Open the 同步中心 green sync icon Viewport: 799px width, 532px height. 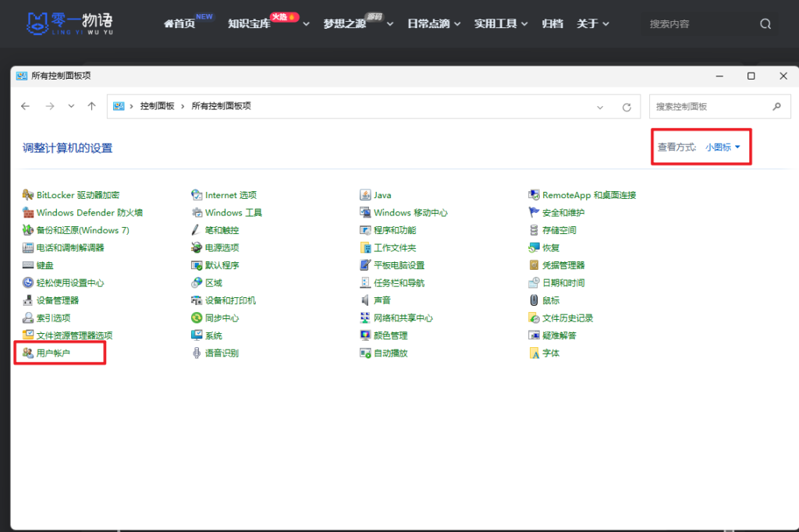[x=197, y=318]
